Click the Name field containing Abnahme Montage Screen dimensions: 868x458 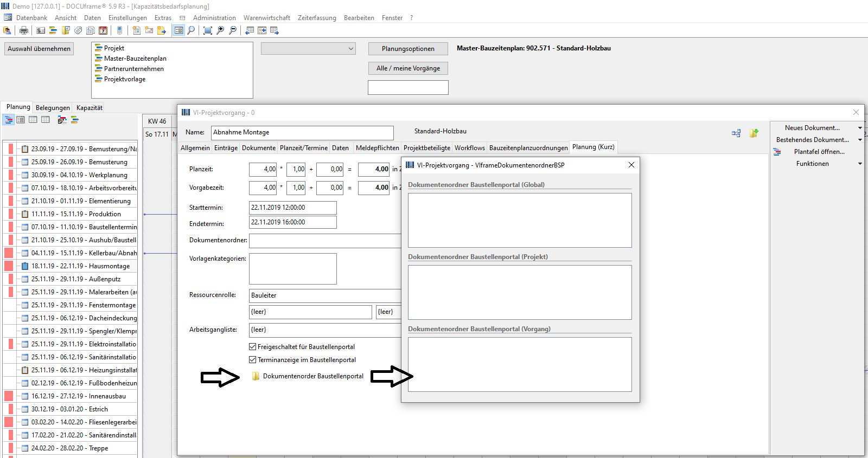point(302,132)
